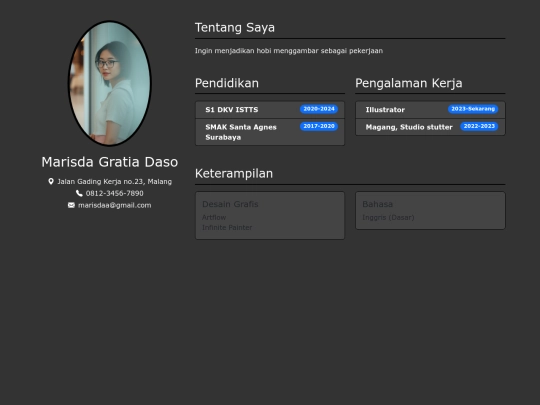The width and height of the screenshot is (540, 405).
Task: Click the phone icon beside 0812-3456-7890
Action: (79, 193)
